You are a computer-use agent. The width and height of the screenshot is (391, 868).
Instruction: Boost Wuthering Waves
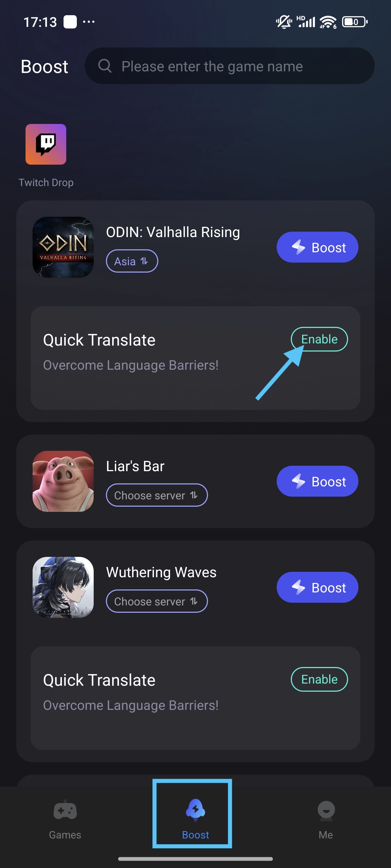point(317,587)
